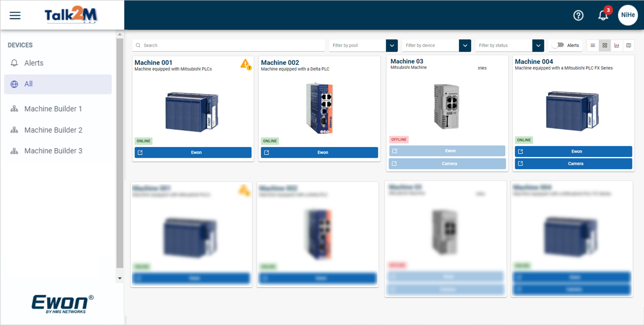Click open-link icon on Machine 002 Ewon button
Viewport: 644px width, 325px height.
click(x=266, y=153)
